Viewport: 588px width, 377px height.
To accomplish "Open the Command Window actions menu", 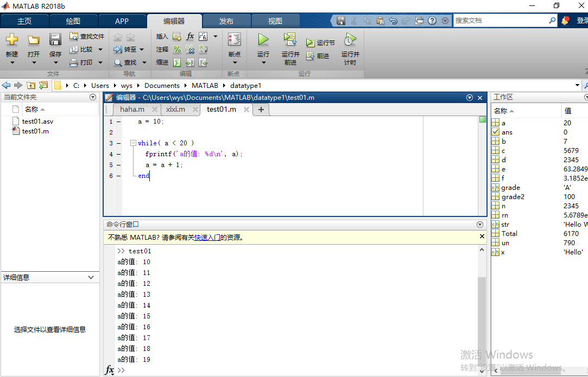I will 479,225.
